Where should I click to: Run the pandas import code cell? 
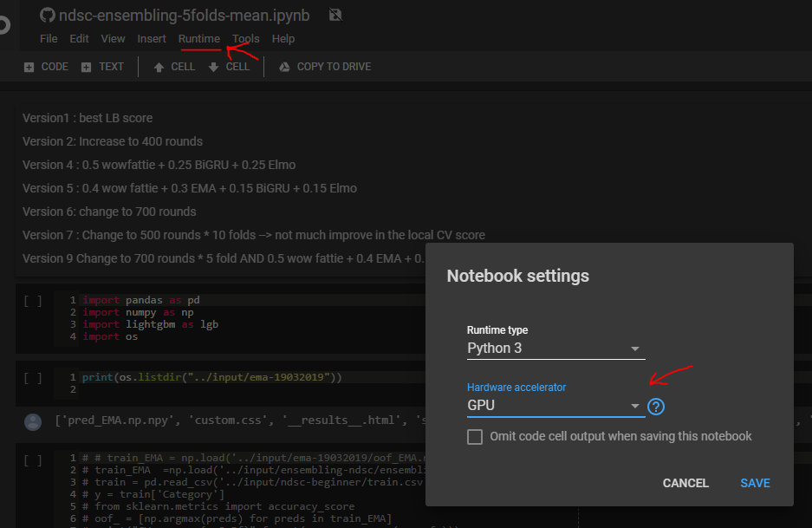33,300
